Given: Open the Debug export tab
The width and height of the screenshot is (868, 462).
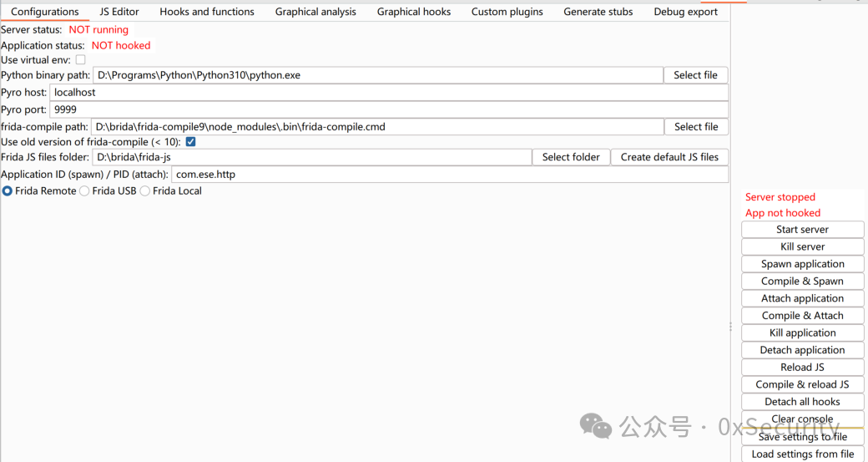Looking at the screenshot, I should tap(685, 12).
